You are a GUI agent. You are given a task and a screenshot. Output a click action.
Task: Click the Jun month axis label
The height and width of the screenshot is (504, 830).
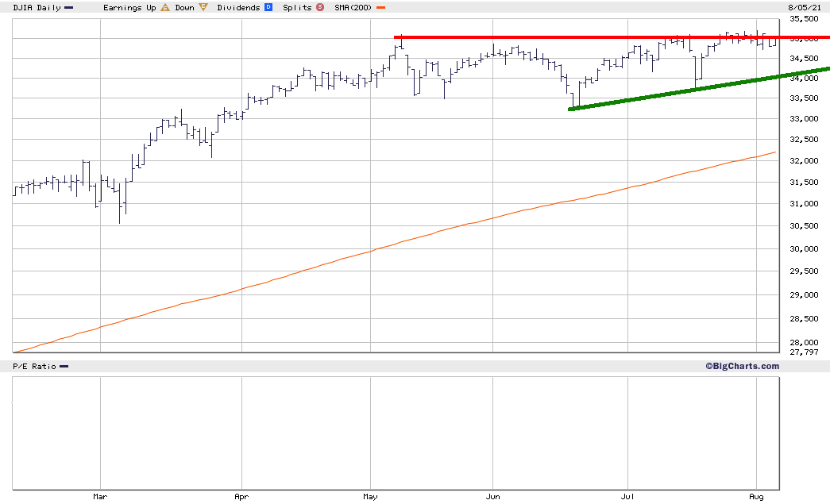[x=492, y=497]
